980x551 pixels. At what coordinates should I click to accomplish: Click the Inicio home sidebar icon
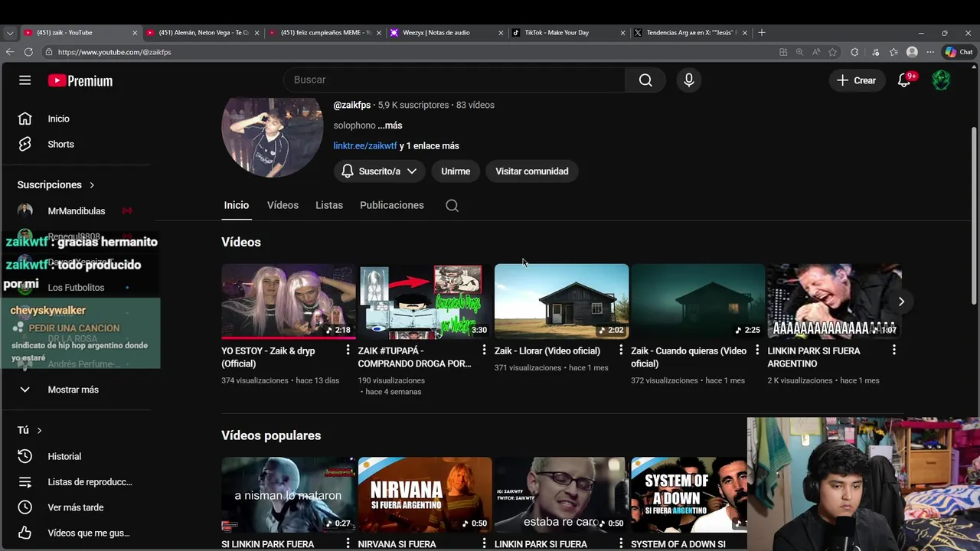[25, 119]
